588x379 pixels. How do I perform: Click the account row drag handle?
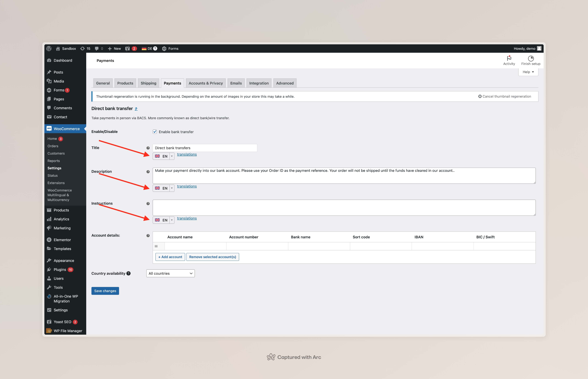coord(156,246)
